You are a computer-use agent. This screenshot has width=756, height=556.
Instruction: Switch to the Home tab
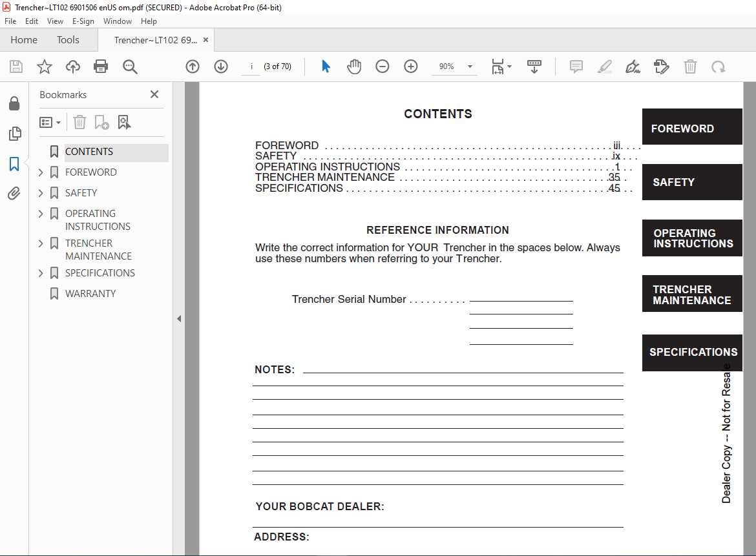coord(24,40)
